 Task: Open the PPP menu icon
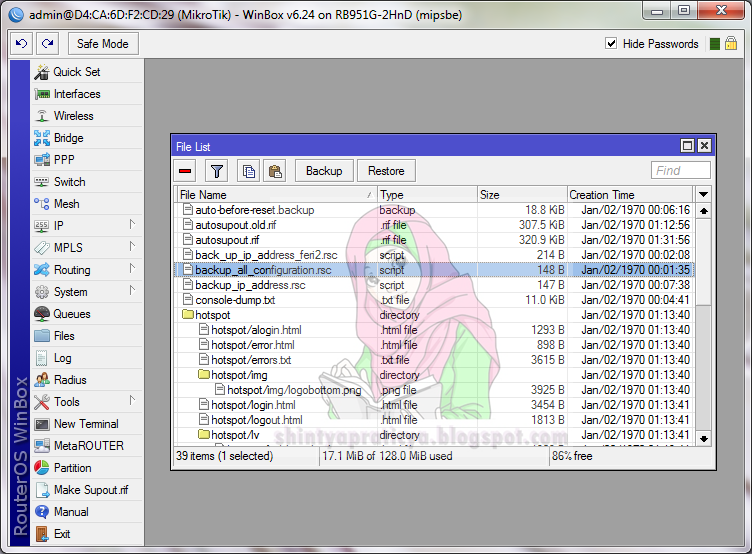tap(42, 160)
